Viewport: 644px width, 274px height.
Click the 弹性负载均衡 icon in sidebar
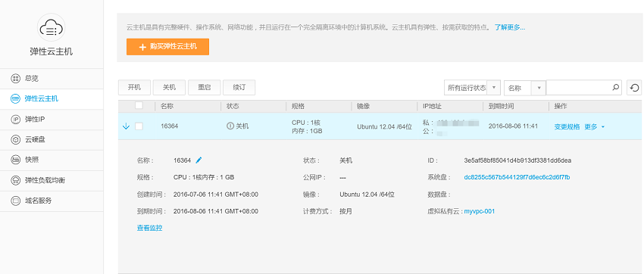pyautogui.click(x=15, y=180)
